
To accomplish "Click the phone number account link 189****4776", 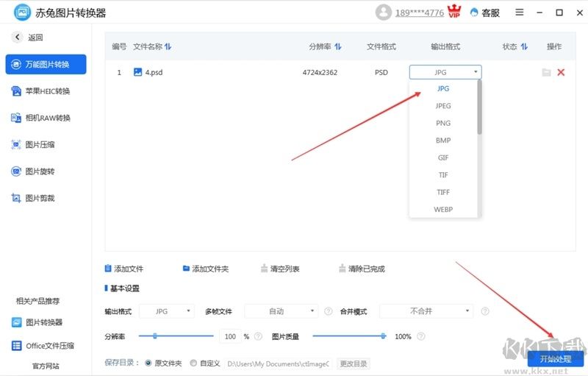I will coord(419,13).
